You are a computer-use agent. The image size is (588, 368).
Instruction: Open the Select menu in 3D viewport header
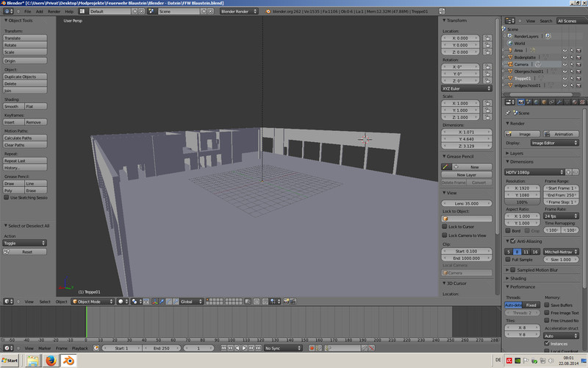(45, 301)
